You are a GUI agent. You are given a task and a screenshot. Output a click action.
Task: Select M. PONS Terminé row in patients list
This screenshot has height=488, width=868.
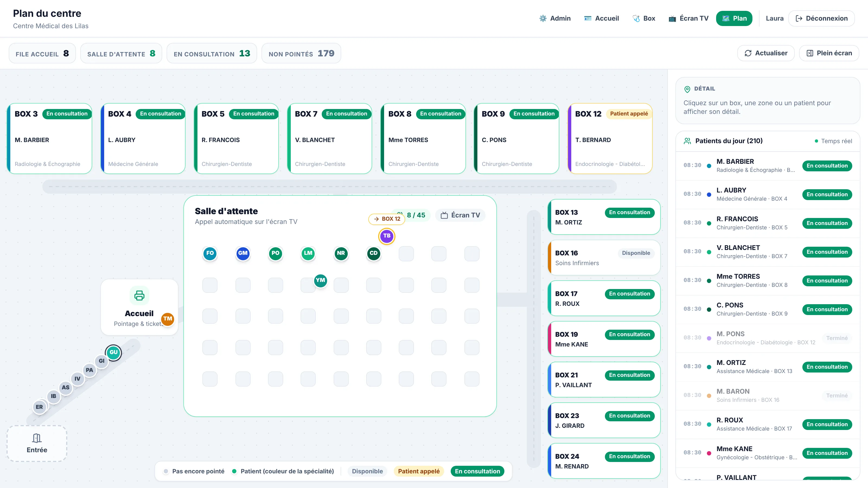point(768,338)
